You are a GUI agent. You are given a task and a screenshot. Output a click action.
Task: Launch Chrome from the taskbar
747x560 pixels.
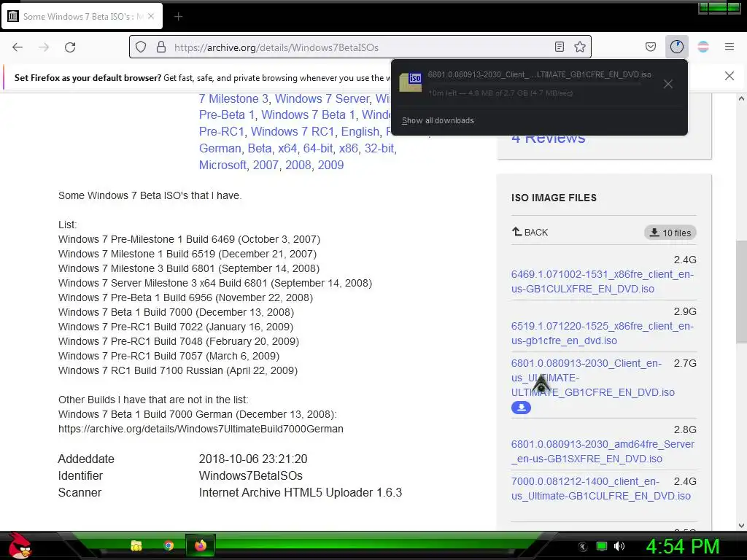pos(169,545)
